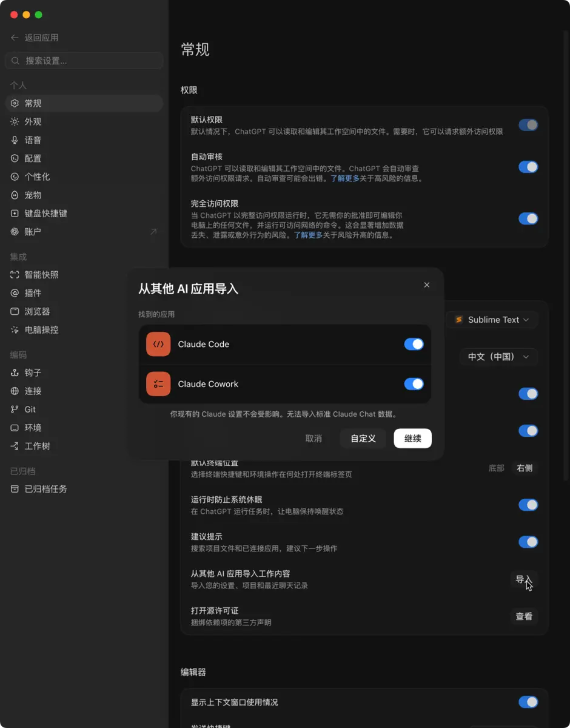Toggle the 建议提示 switch
This screenshot has height=728, width=570.
pos(528,542)
